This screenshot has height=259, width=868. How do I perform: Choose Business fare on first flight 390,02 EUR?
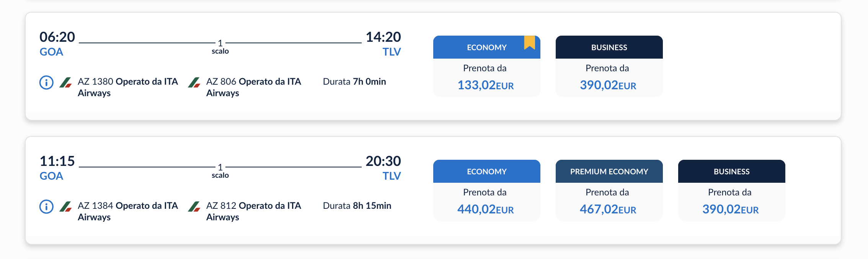[609, 77]
